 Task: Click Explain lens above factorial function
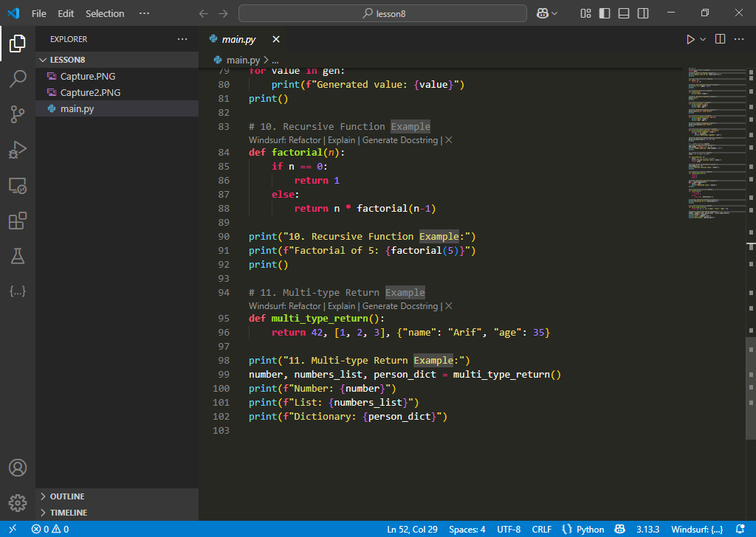click(x=341, y=140)
